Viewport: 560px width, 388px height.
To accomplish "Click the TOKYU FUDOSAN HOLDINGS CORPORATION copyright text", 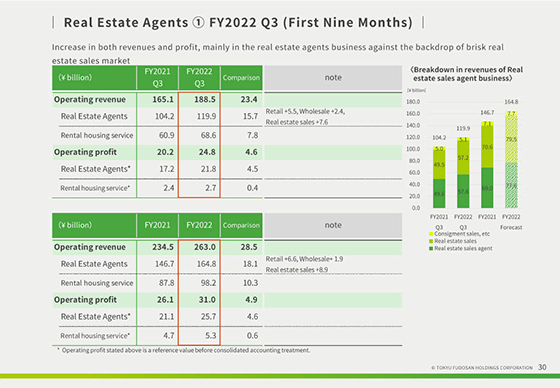I will [x=482, y=368].
